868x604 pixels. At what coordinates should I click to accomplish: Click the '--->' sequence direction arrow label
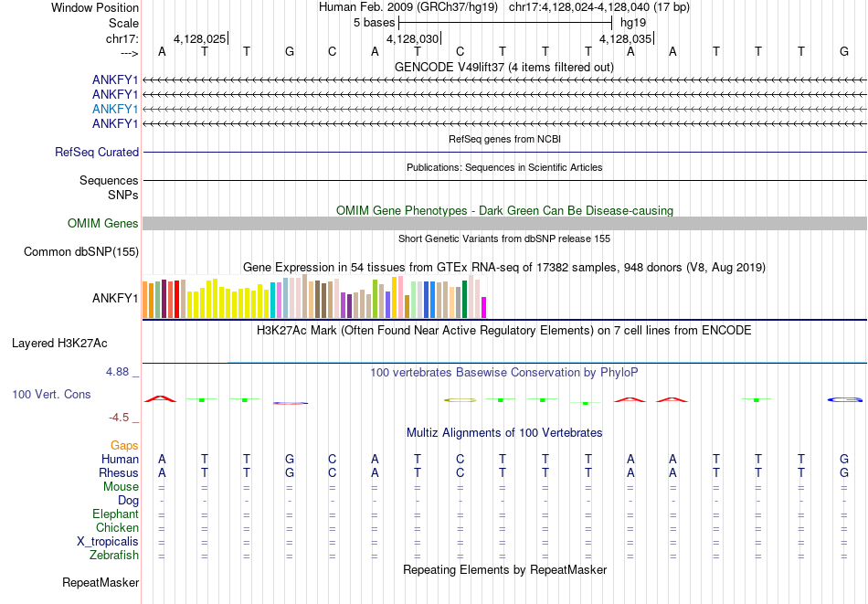point(129,53)
